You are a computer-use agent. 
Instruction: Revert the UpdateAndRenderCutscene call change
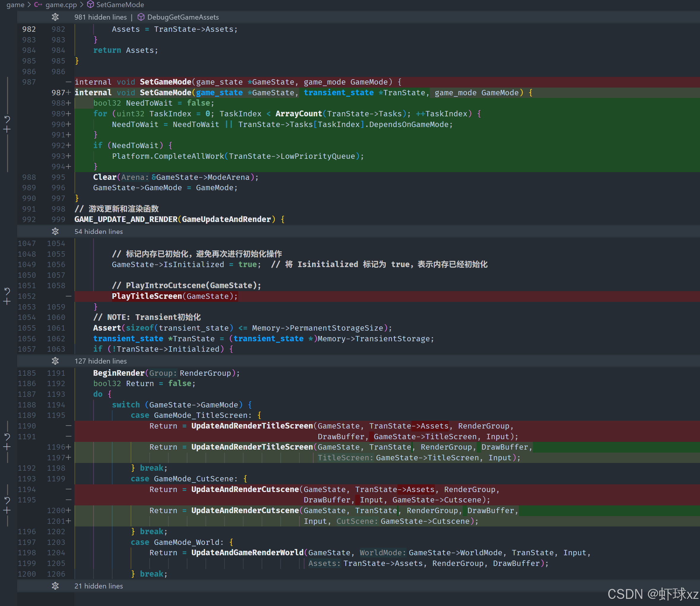click(x=7, y=500)
